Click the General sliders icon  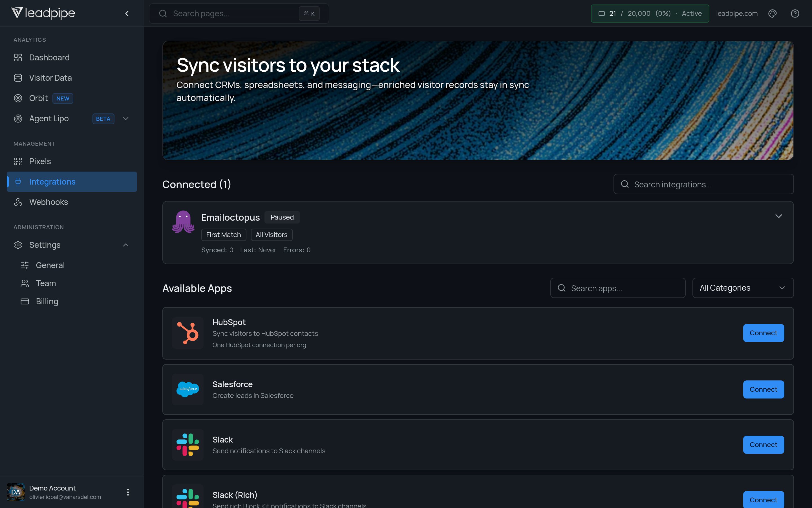click(x=25, y=265)
